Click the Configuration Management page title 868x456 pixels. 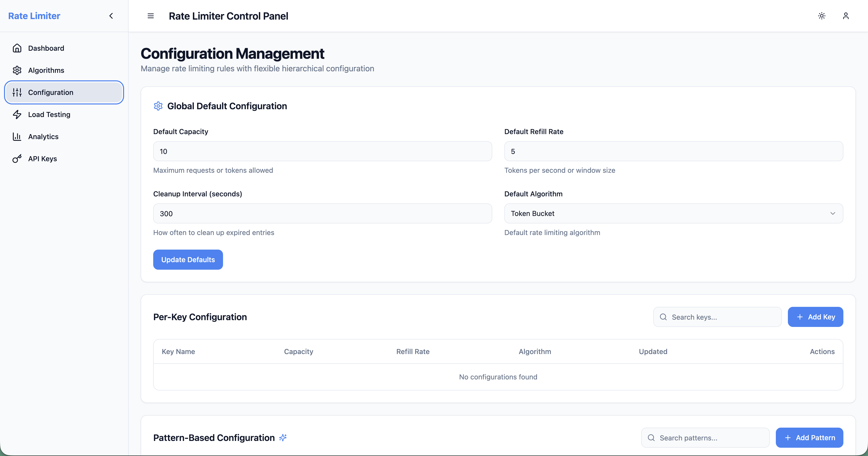tap(232, 53)
